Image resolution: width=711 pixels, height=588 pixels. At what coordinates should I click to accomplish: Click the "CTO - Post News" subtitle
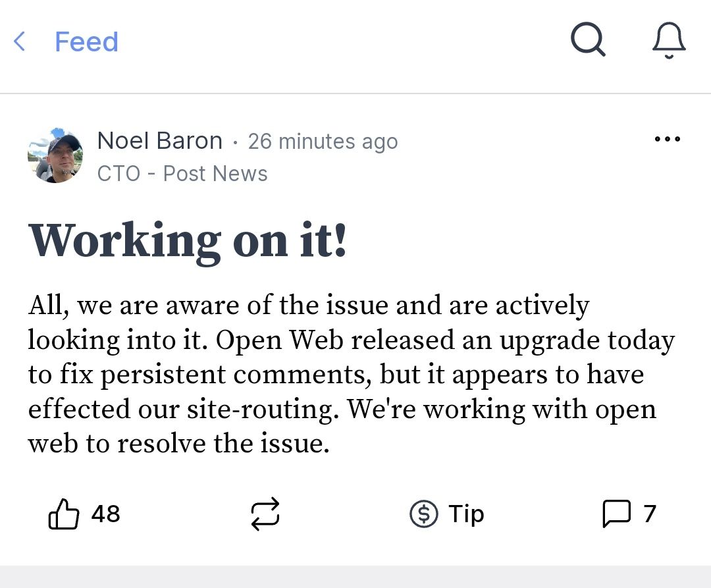pyautogui.click(x=182, y=174)
